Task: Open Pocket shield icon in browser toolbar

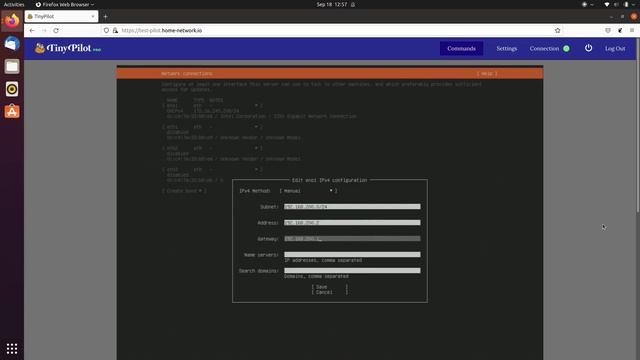Action: [x=608, y=31]
